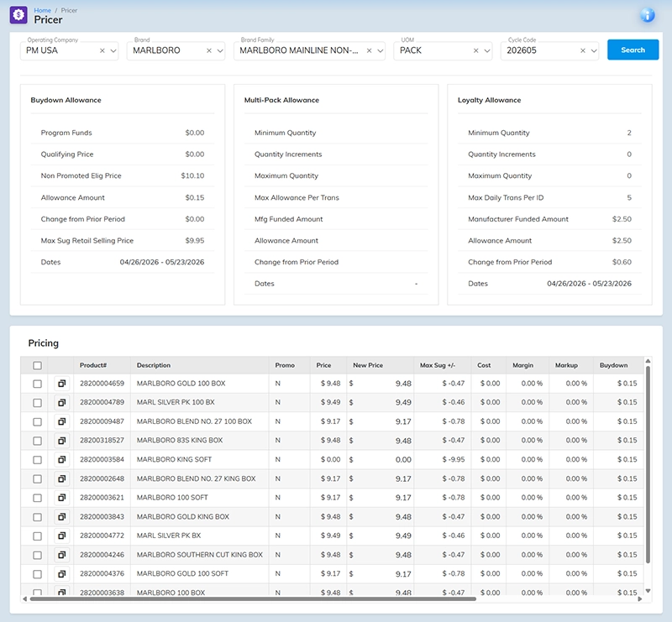Screen dimensions: 672x622
Task: Open copy icon for MARLBORO 83S KING BOX
Action: (61, 441)
